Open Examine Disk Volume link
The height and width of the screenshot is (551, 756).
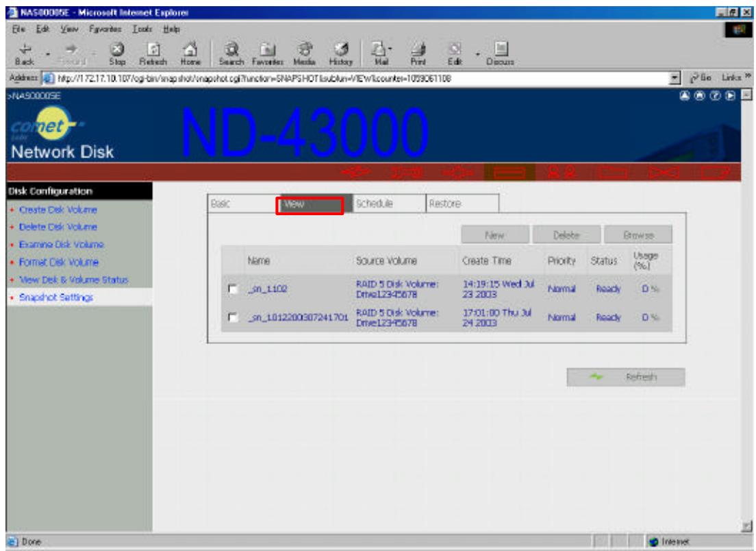61,244
